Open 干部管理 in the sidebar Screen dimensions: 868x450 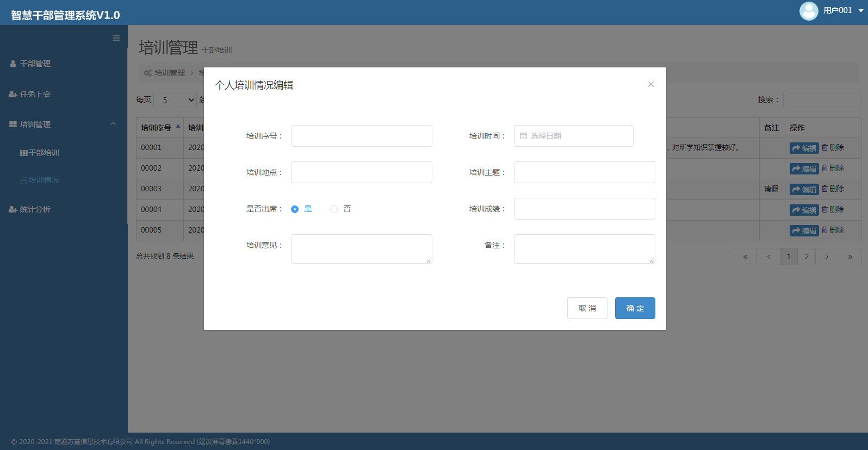[35, 64]
